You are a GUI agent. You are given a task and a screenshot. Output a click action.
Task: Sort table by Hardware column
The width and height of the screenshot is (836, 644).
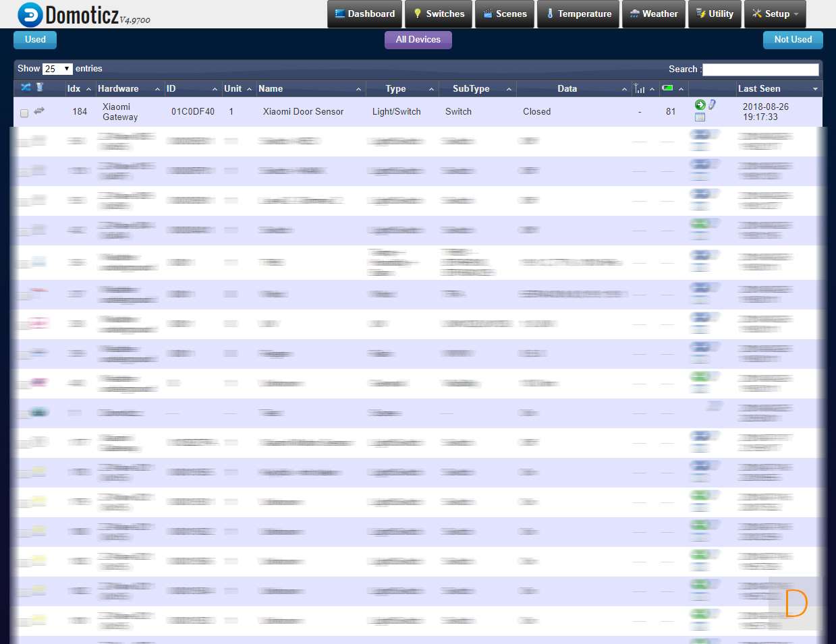(129, 88)
